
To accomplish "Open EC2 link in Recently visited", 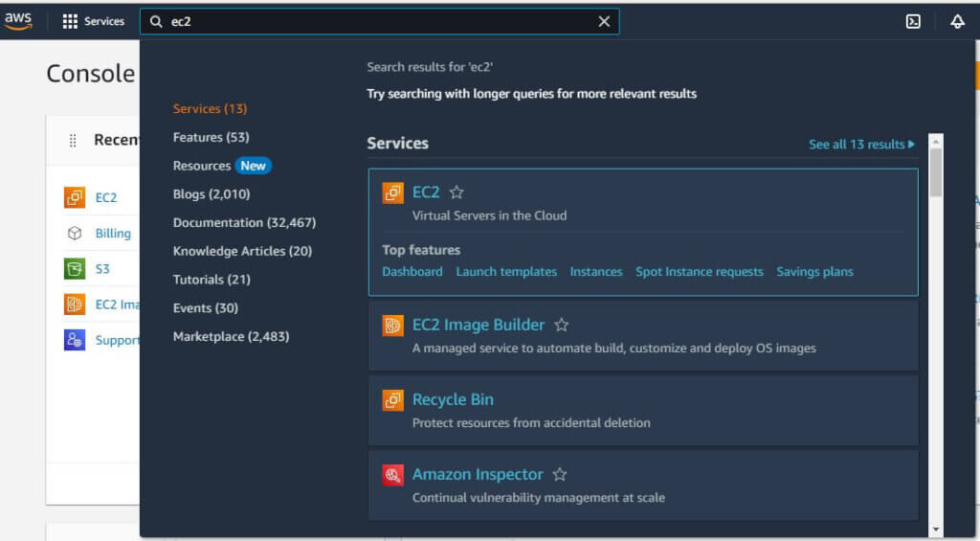I will tap(106, 197).
